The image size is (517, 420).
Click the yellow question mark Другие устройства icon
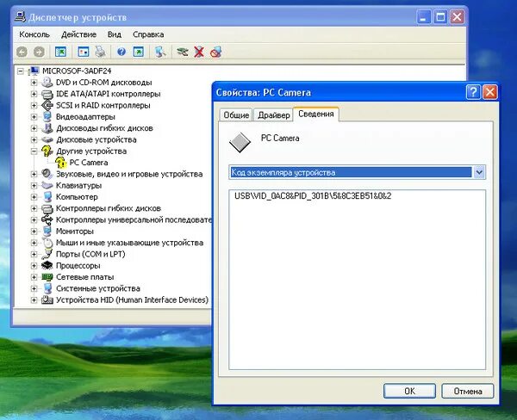(x=47, y=151)
